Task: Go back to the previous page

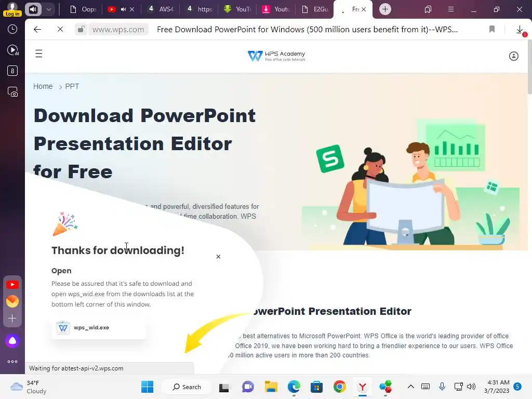Action: (37, 30)
